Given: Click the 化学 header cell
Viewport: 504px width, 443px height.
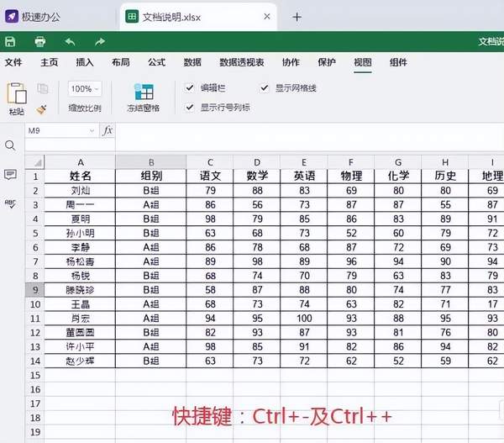Looking at the screenshot, I should pyautogui.click(x=398, y=176).
